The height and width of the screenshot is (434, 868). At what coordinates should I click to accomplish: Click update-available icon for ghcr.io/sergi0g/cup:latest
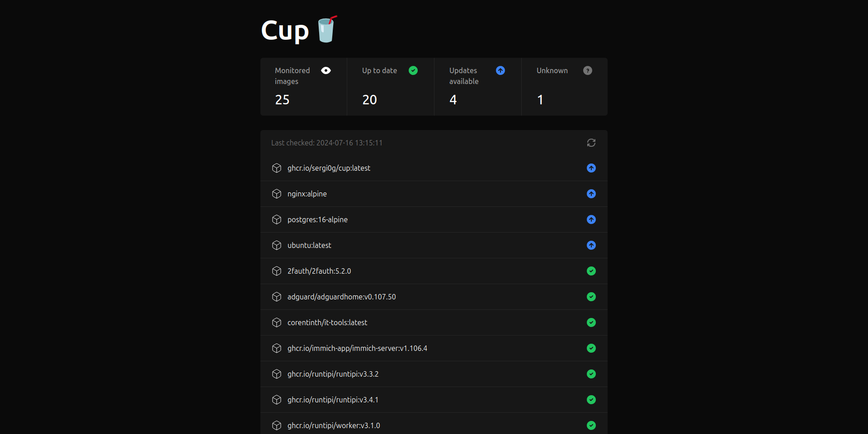tap(591, 168)
